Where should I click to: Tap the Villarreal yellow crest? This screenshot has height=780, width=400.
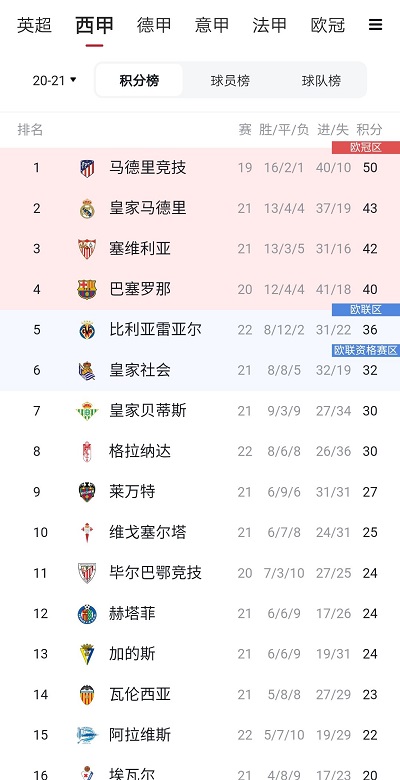pyautogui.click(x=87, y=330)
